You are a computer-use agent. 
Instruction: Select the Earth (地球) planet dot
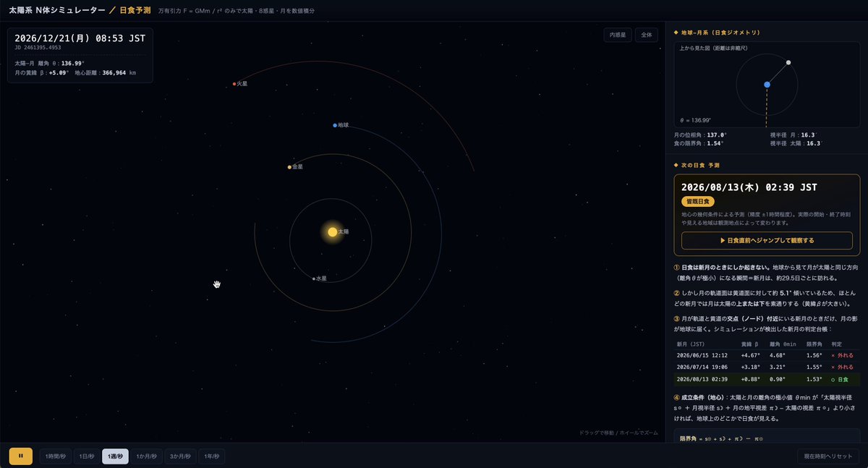click(x=335, y=125)
